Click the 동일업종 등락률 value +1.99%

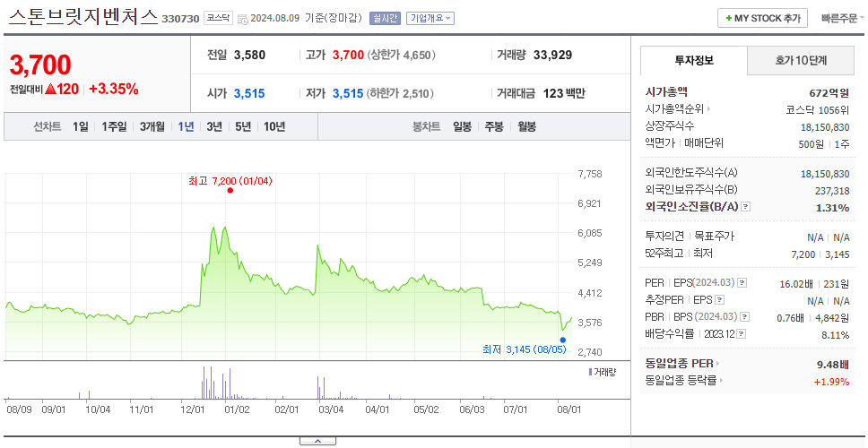click(831, 382)
